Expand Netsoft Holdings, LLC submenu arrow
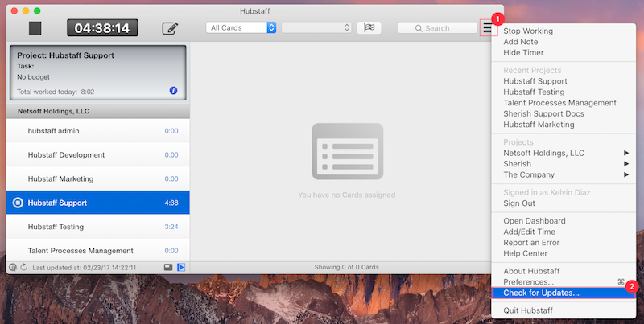The width and height of the screenshot is (644, 324). click(x=626, y=153)
